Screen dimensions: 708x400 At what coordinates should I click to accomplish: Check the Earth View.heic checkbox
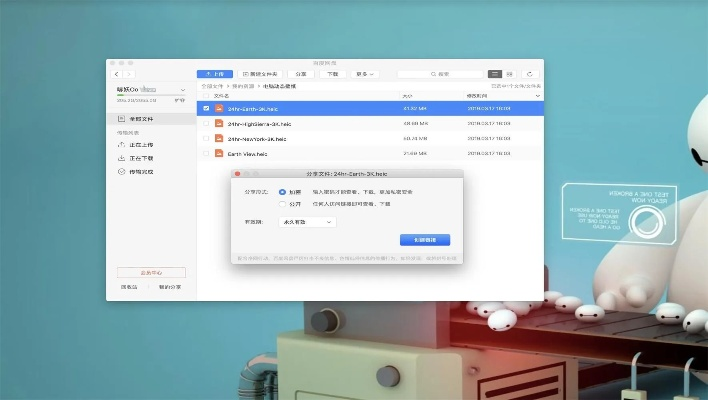point(206,154)
